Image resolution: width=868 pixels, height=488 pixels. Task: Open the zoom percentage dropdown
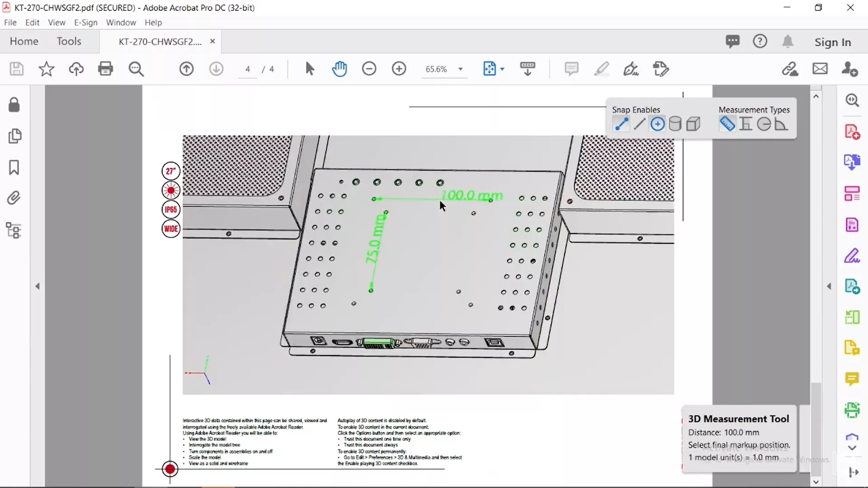(461, 69)
